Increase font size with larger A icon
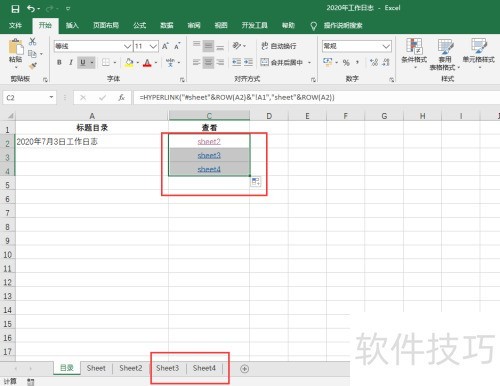This screenshot has height=386, width=500. [165, 46]
